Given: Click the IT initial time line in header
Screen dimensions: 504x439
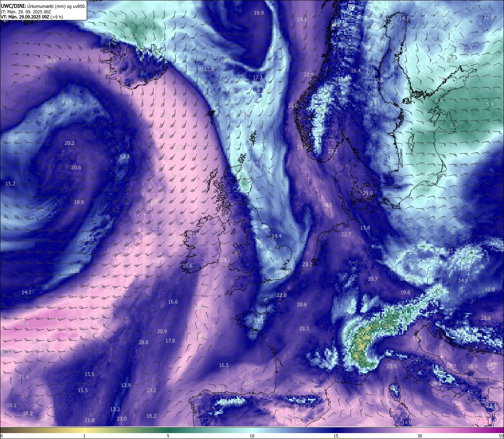Looking at the screenshot, I should (26, 12).
